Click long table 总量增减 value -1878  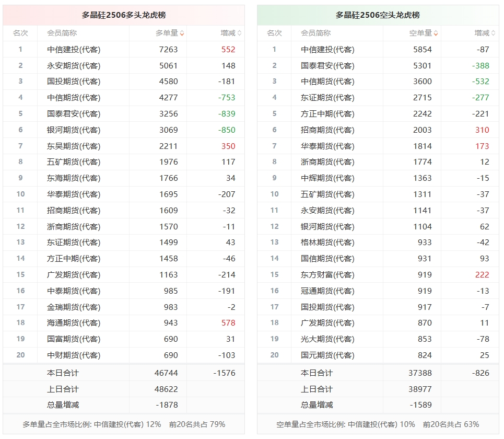pyautogui.click(x=167, y=405)
